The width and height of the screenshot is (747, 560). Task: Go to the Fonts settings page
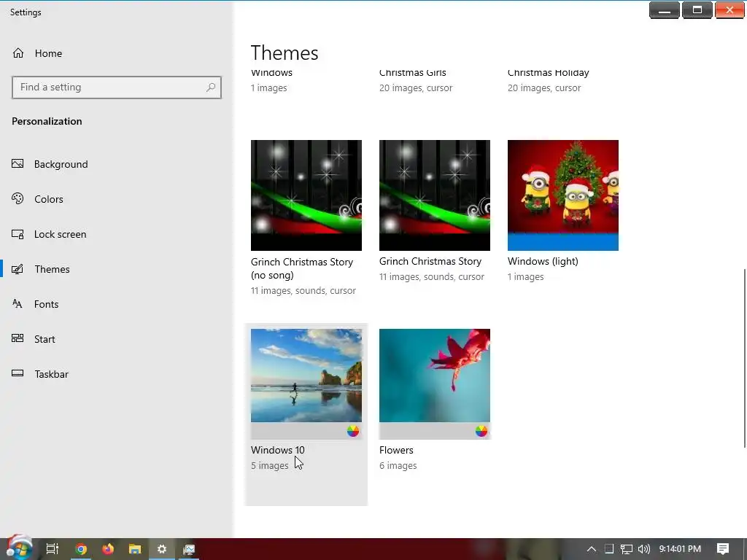click(x=46, y=304)
